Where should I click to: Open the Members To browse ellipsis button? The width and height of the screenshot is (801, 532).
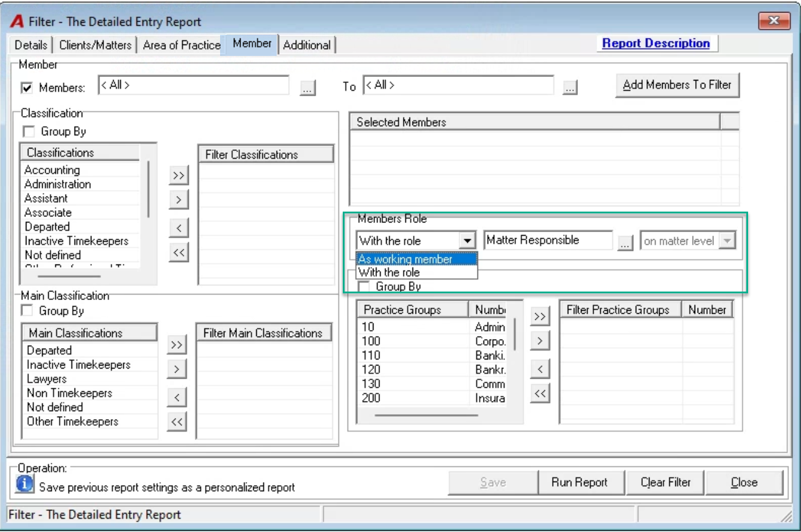point(570,88)
